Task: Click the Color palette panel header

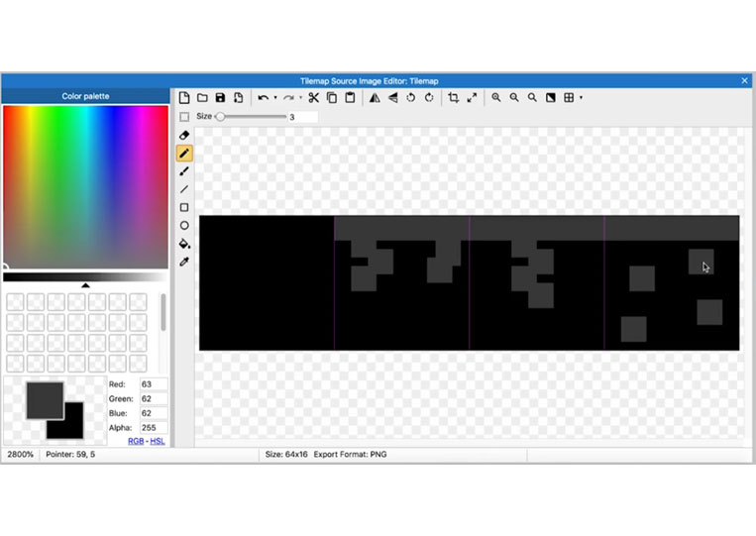Action: point(85,96)
